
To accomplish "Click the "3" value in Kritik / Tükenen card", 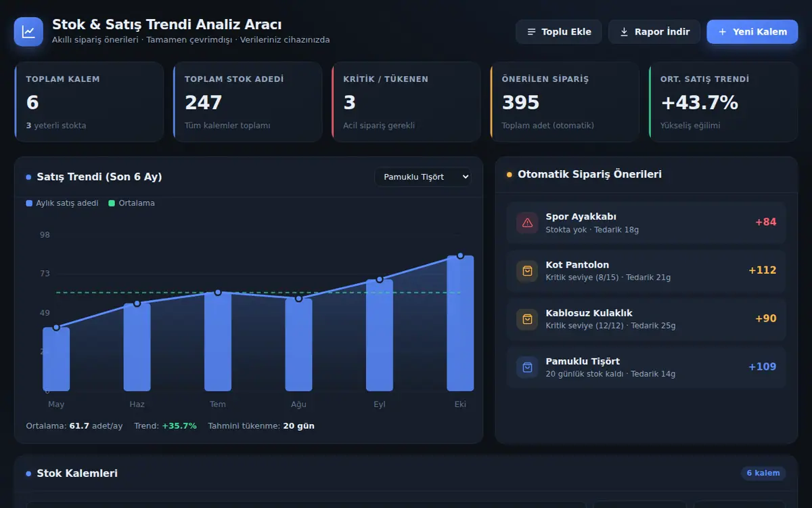I will tap(350, 102).
